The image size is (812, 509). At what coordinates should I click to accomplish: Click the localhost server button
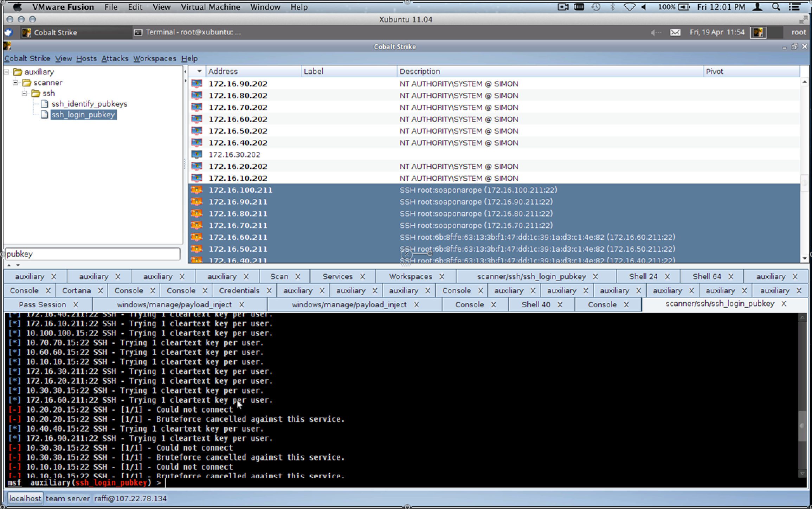point(25,498)
